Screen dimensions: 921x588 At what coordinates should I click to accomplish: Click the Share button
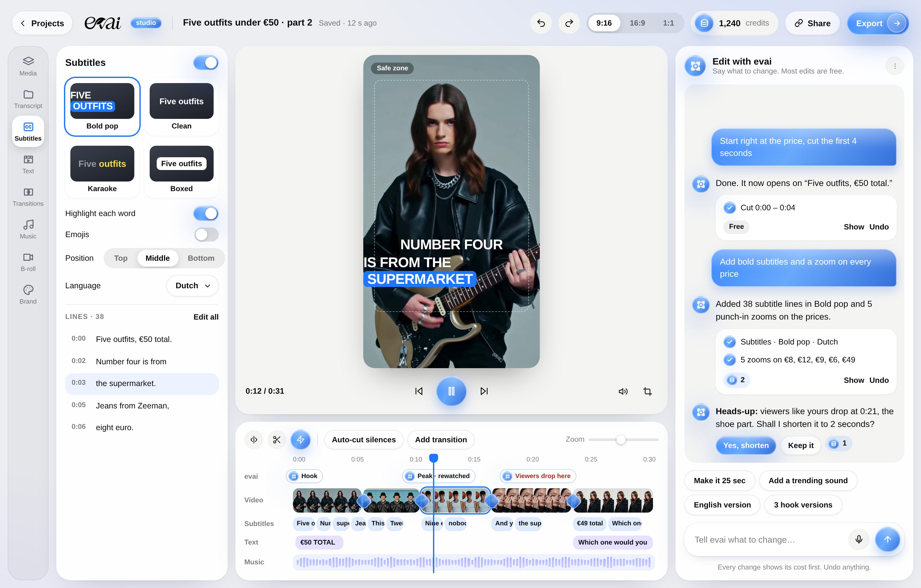812,23
